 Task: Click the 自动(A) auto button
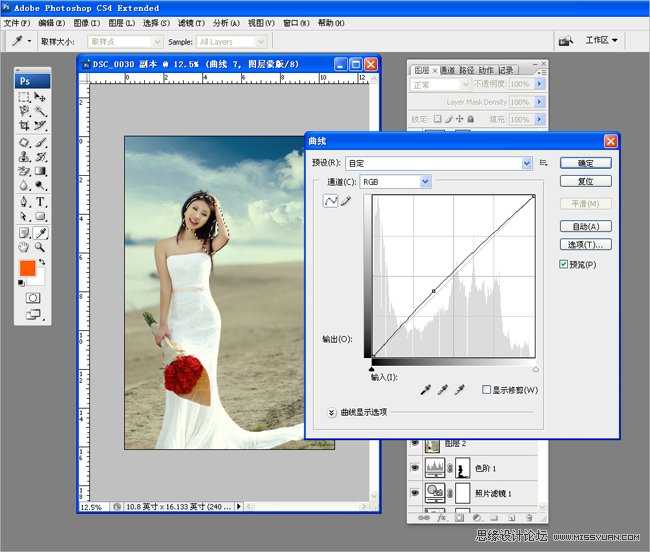click(585, 226)
